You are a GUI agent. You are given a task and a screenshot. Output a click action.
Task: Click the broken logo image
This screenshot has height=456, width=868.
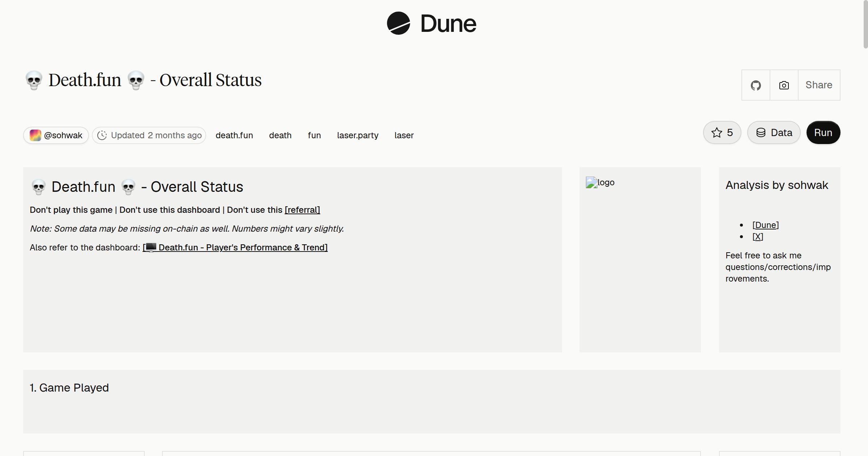pyautogui.click(x=600, y=182)
